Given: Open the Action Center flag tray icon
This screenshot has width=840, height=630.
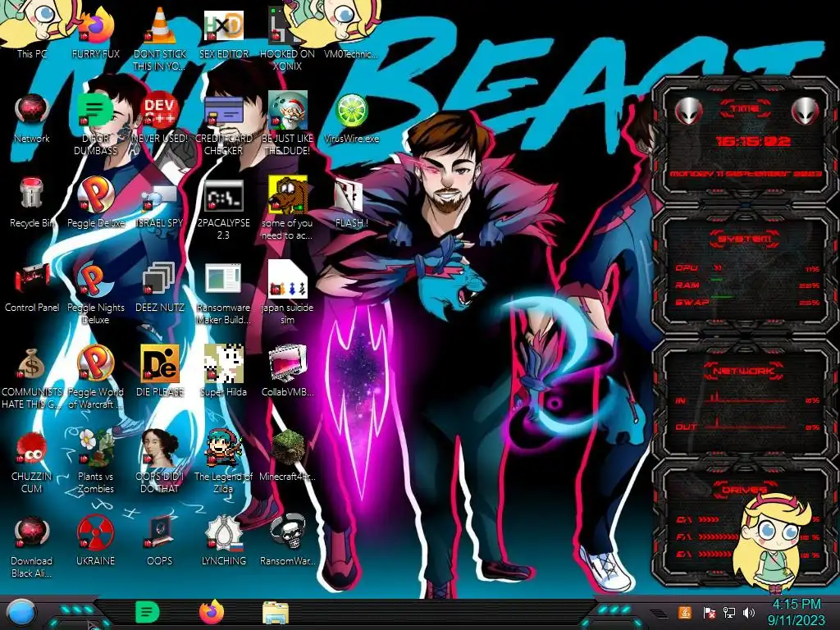Looking at the screenshot, I should [709, 613].
